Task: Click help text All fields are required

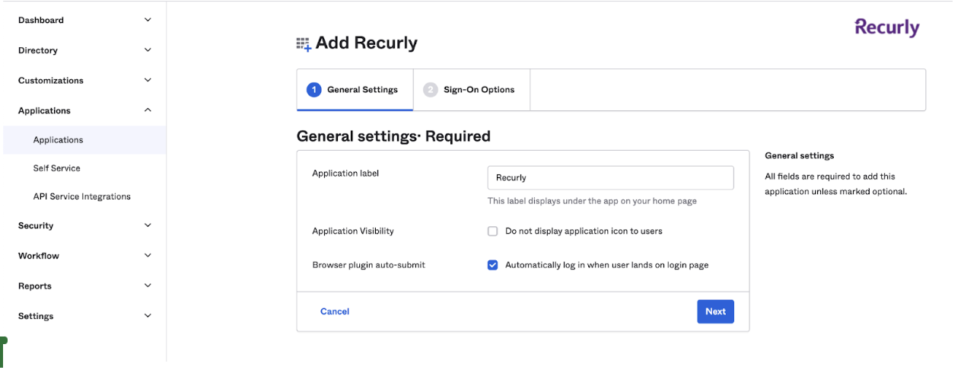Action: [835, 183]
